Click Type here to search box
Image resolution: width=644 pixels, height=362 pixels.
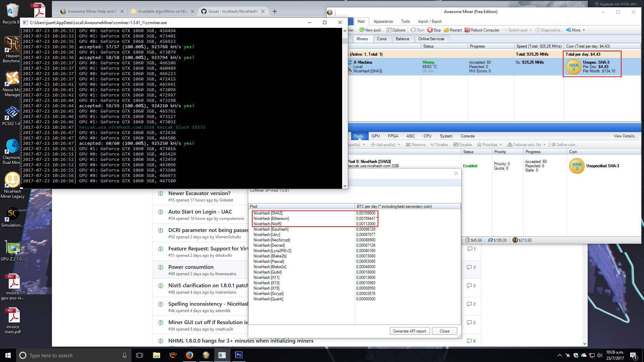pos(74,355)
